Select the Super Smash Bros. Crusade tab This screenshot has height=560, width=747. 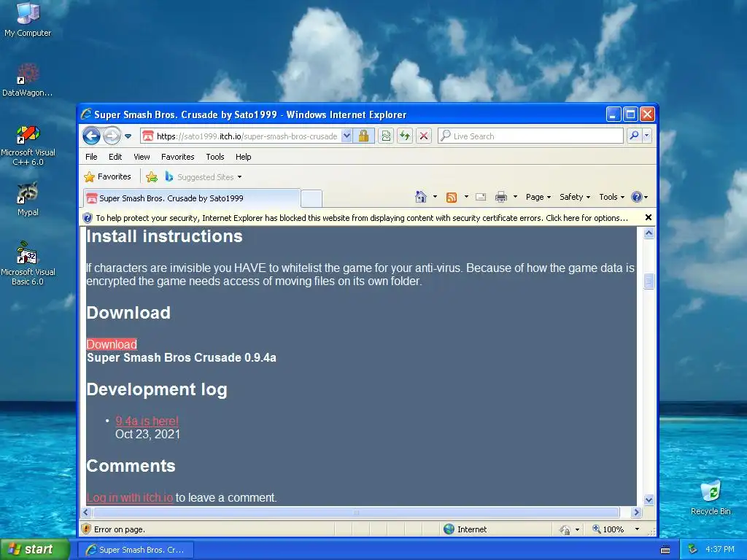click(x=192, y=198)
